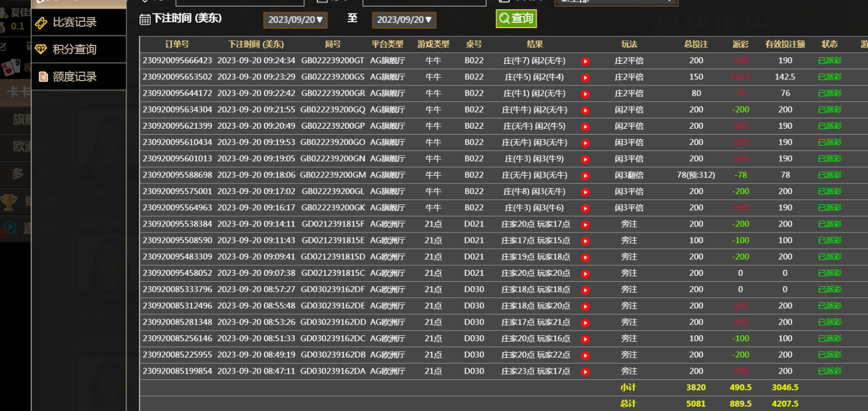Click result 庄家20点 玩家22点
Screen dimensions: 868x411
[x=536, y=355]
